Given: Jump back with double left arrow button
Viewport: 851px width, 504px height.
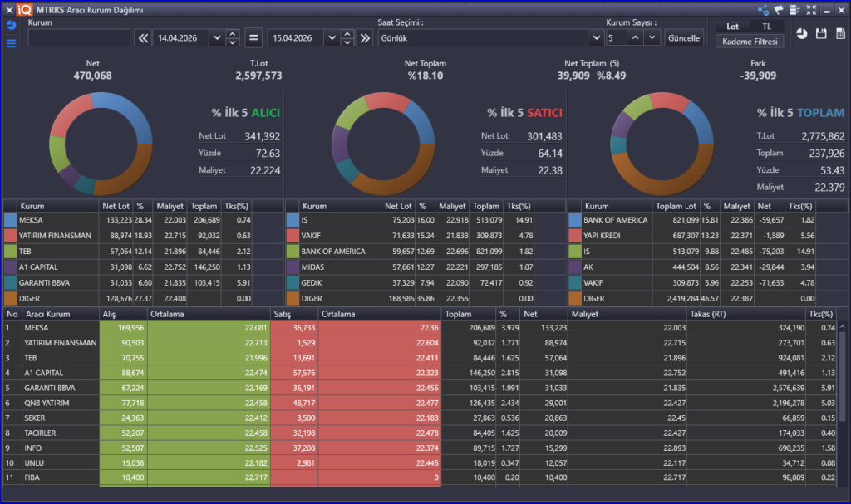Looking at the screenshot, I should click(143, 38).
